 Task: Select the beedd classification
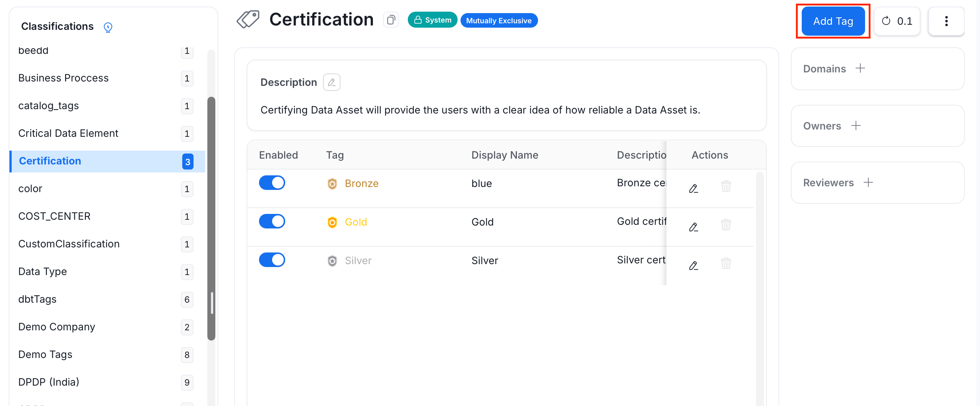pos(107,50)
